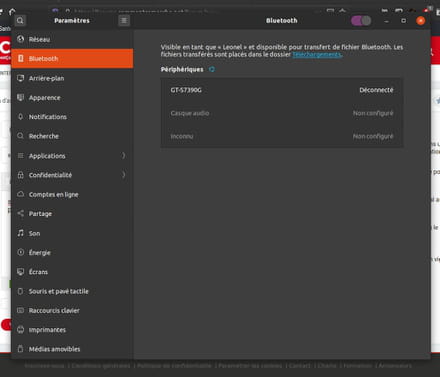Maximize the Paramètres window
This screenshot has width=440, height=377.
tap(403, 21)
